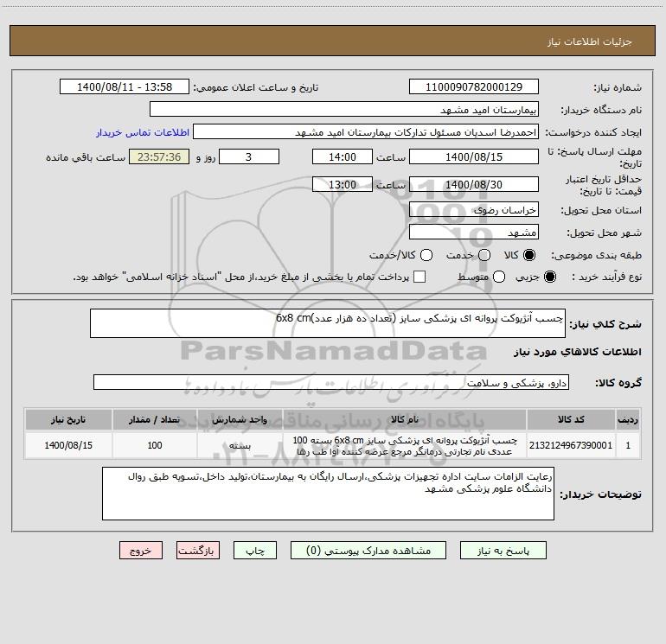Click the delivery city field مشهد
Viewport: 666px width, 644px height.
tap(474, 233)
